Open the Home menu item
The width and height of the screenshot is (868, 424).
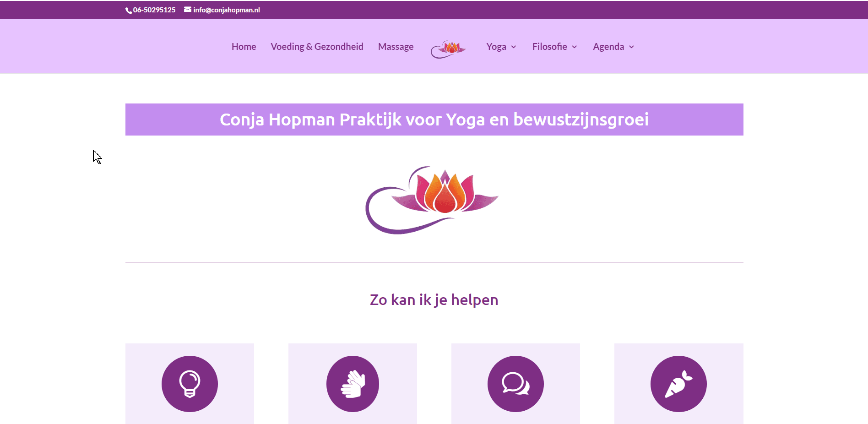(244, 47)
